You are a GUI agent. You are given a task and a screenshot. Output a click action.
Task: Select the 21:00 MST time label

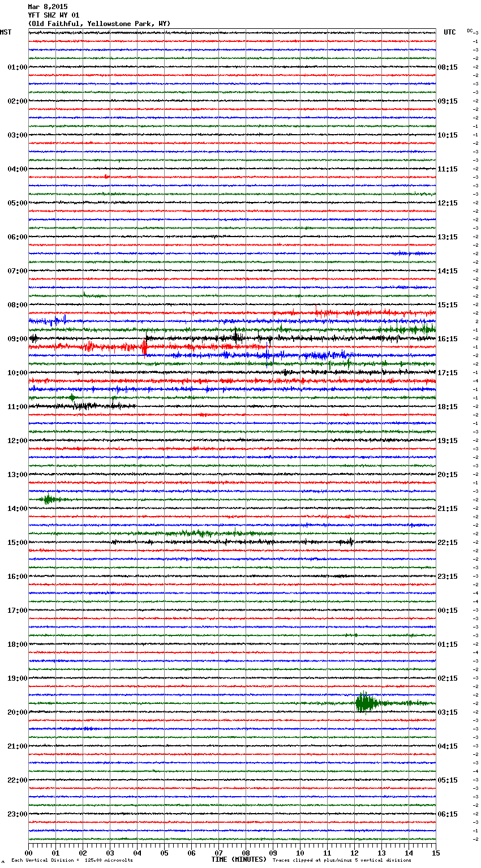(18, 746)
